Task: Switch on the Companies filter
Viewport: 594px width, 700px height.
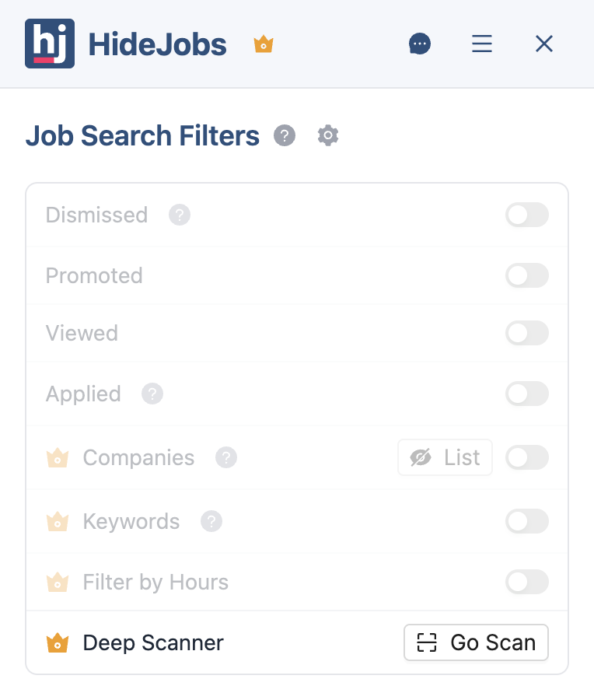Action: coord(527,457)
